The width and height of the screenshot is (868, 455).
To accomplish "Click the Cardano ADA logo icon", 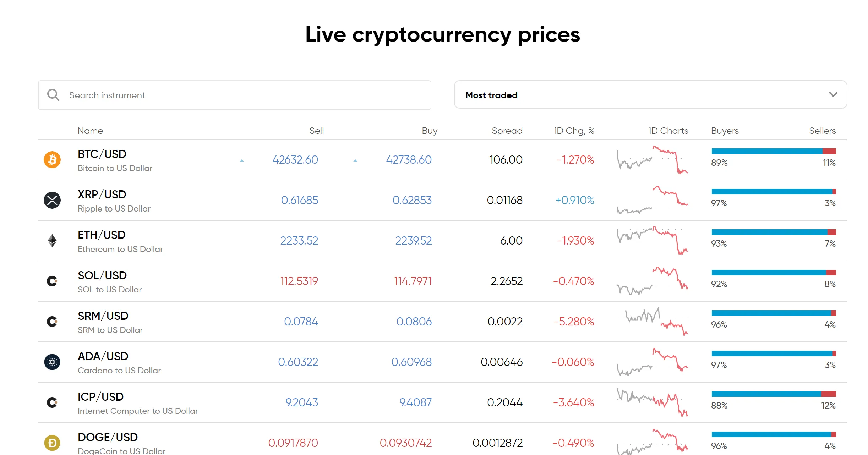I will pyautogui.click(x=52, y=362).
